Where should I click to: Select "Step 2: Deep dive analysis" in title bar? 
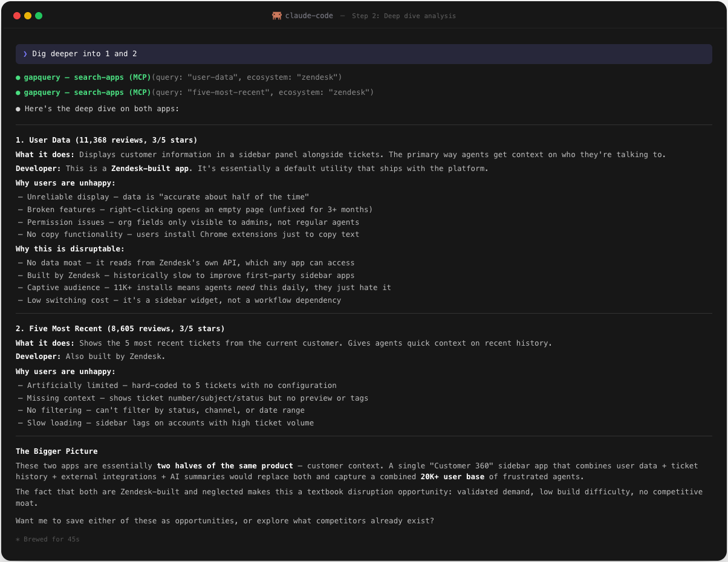404,16
